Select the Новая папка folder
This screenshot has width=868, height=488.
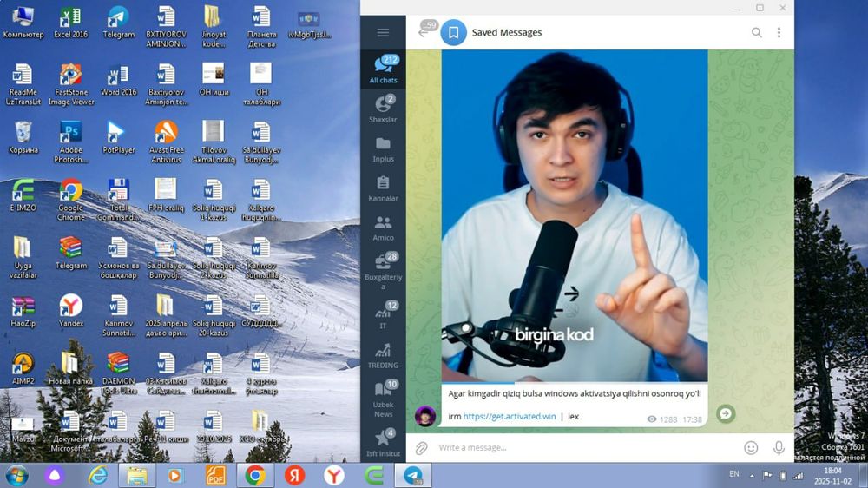pos(69,369)
